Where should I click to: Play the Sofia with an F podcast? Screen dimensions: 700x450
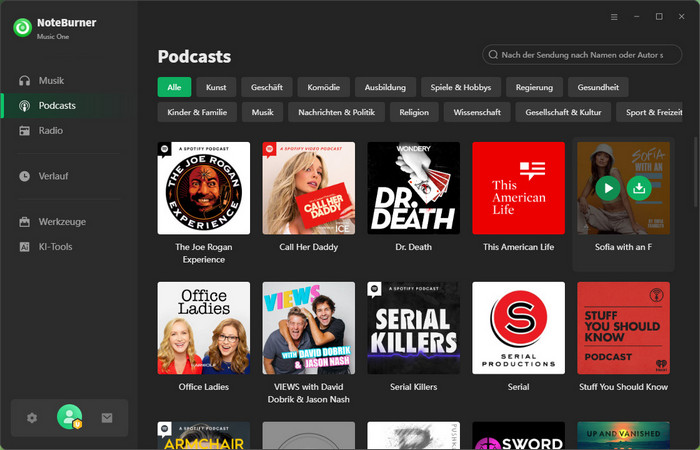point(608,188)
